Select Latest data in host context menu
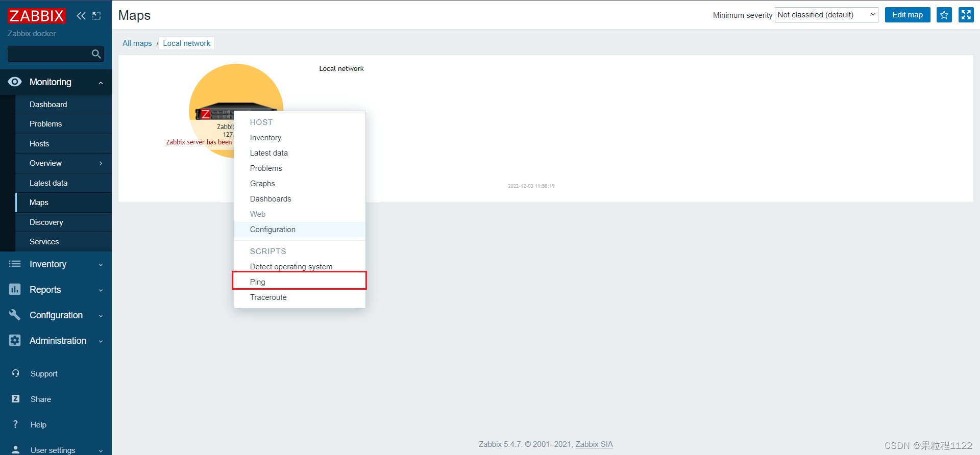Viewport: 980px width, 455px height. (x=300, y=153)
